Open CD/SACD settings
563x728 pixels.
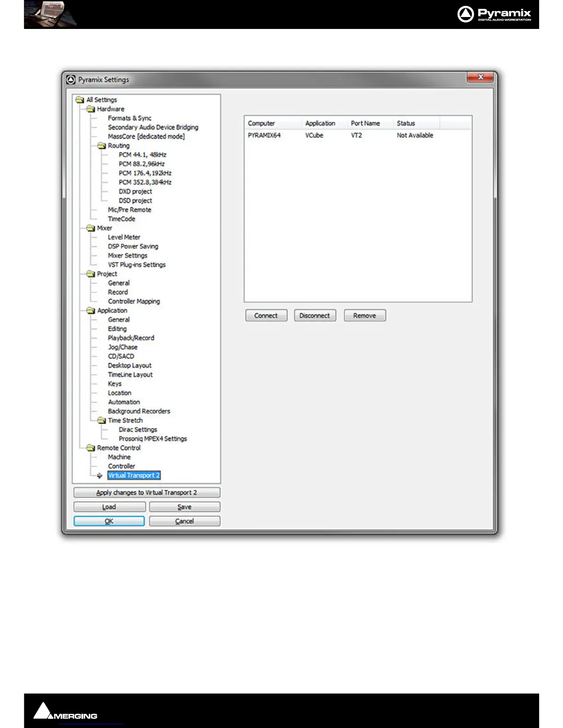point(121,356)
